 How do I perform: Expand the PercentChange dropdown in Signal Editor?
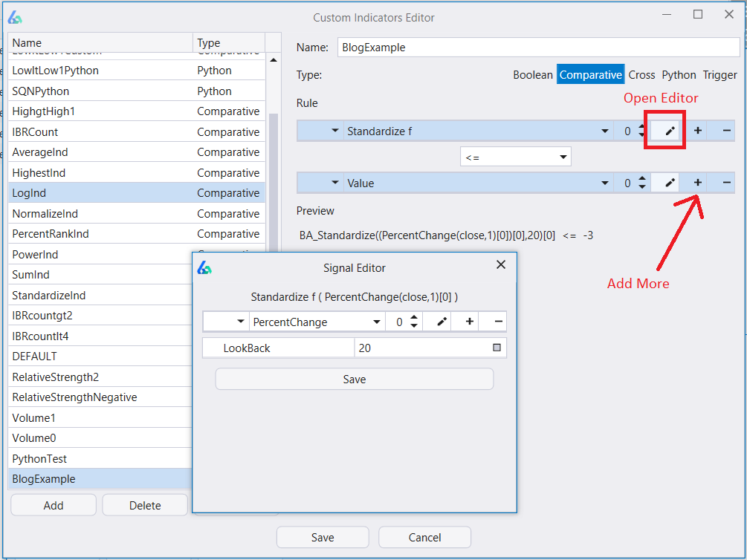point(377,322)
